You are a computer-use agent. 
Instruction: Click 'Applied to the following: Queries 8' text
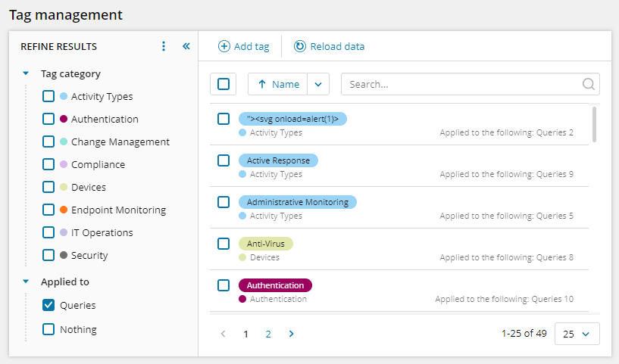pos(507,257)
